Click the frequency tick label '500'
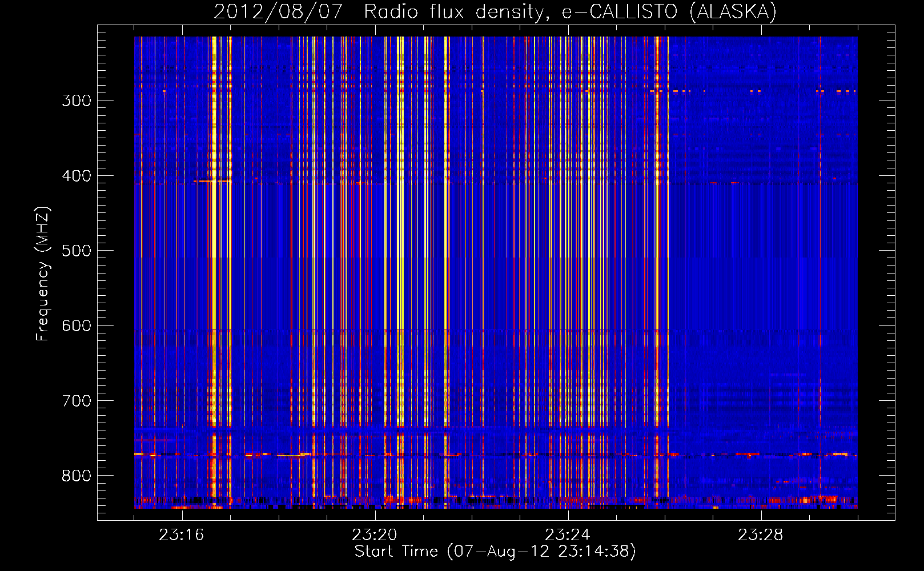This screenshot has width=924, height=571. [77, 251]
